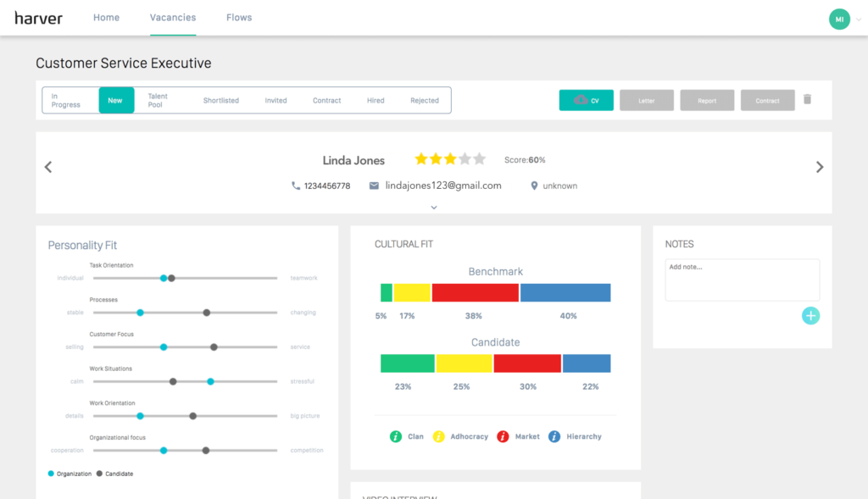
Task: Delete the candidate using the trash icon
Action: 807,99
